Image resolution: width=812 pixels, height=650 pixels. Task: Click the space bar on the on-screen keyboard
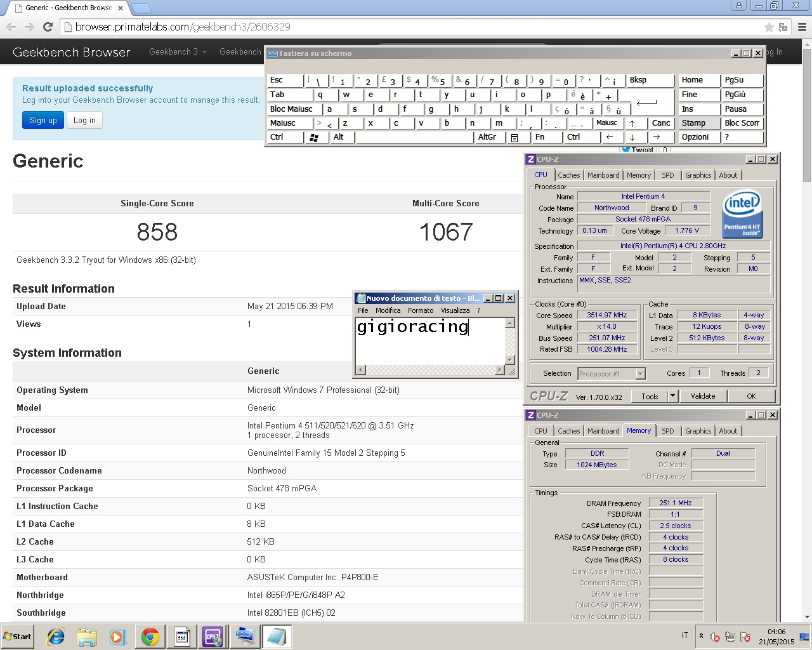tap(414, 137)
